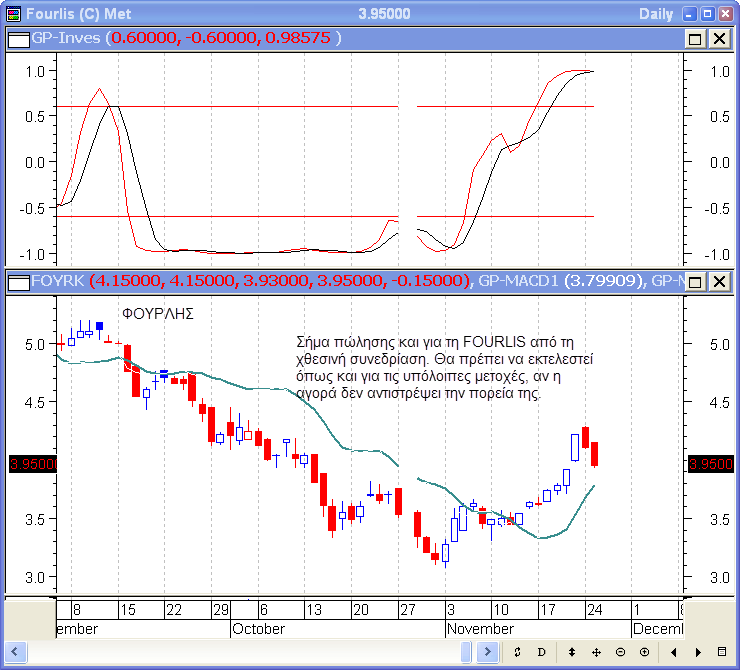This screenshot has width=740, height=670.
Task: Open the Fourlis chart window system menu
Action: [12, 13]
